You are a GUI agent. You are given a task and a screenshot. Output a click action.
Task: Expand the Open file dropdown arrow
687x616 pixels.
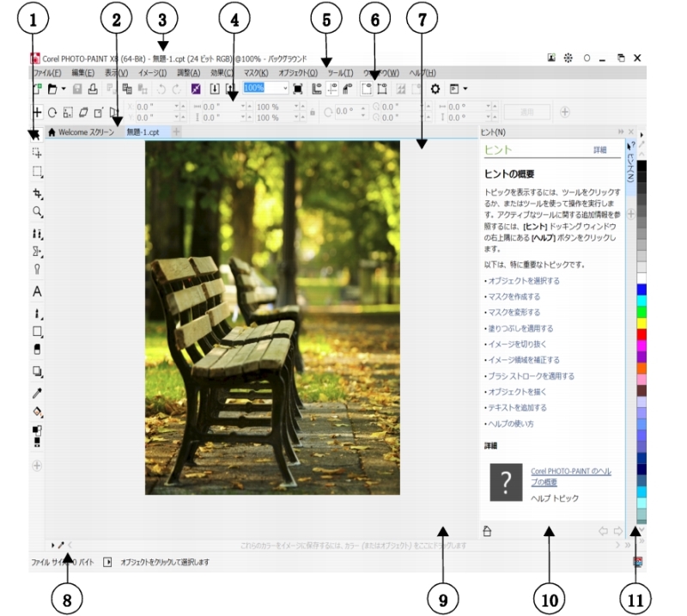(x=64, y=88)
